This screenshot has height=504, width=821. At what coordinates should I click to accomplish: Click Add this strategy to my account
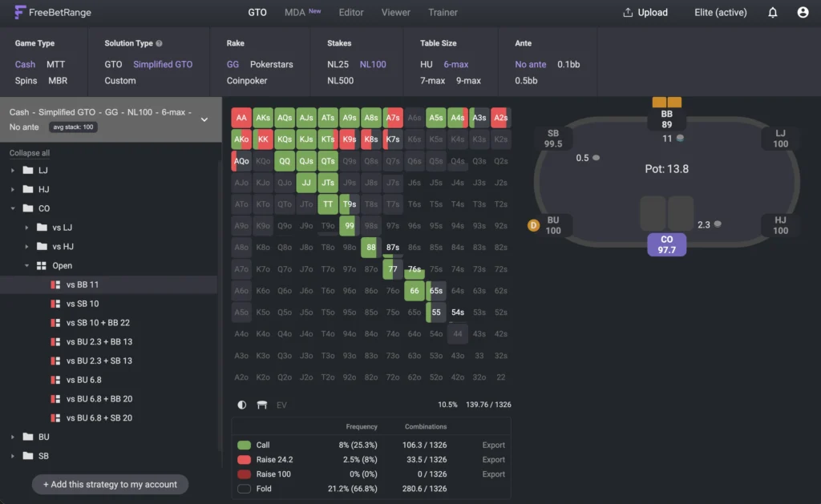point(111,484)
